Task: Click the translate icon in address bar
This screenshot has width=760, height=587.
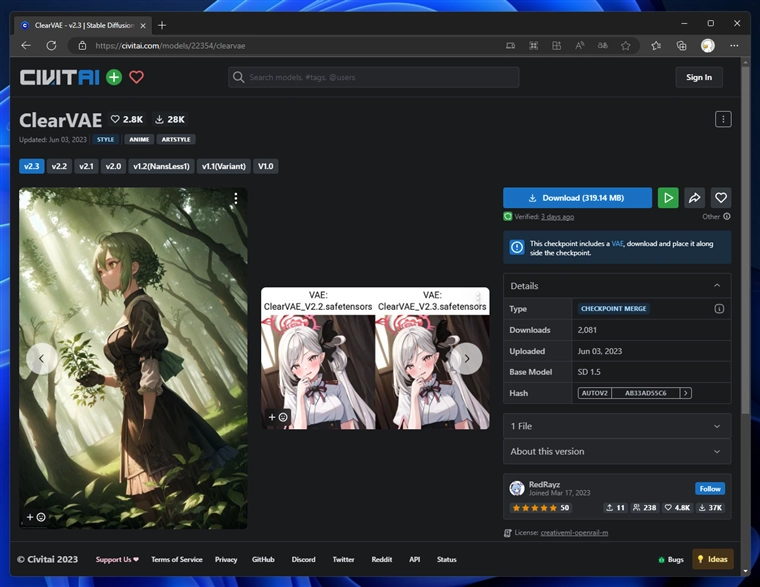Action: 602,46
